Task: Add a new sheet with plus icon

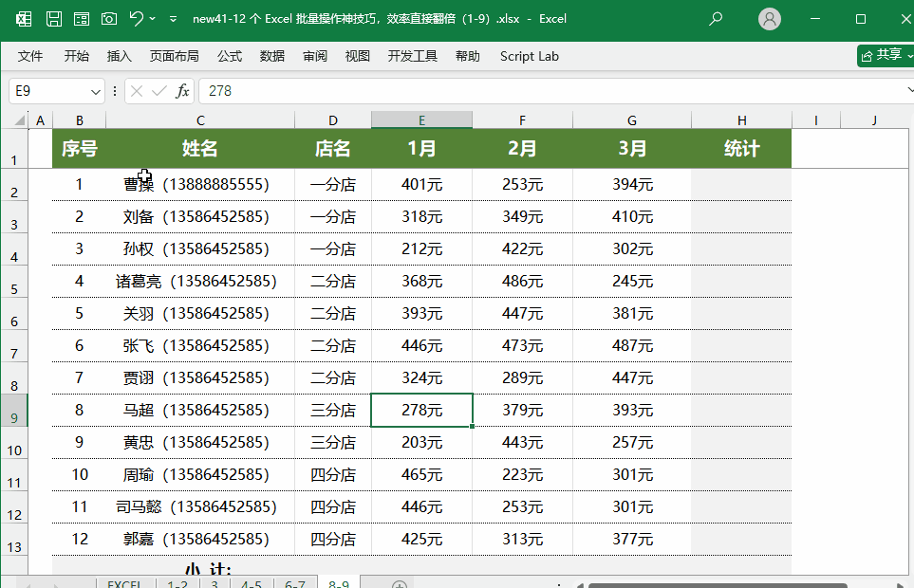Action: click(x=400, y=584)
